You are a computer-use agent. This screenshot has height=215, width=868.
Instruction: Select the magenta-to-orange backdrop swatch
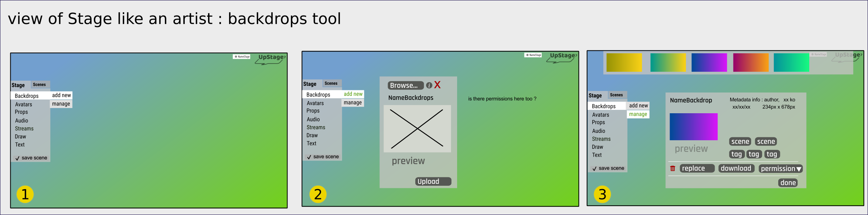(751, 63)
